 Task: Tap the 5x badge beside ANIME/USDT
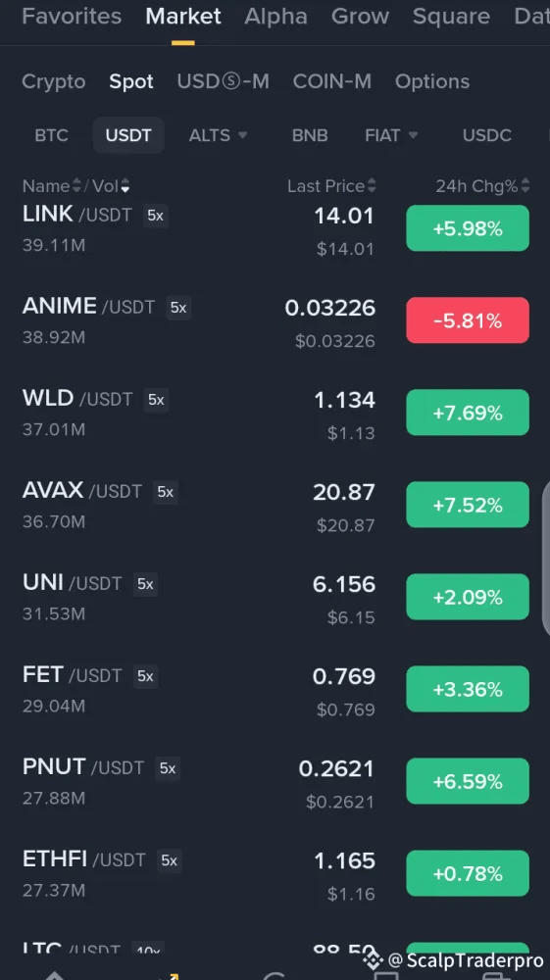178,308
